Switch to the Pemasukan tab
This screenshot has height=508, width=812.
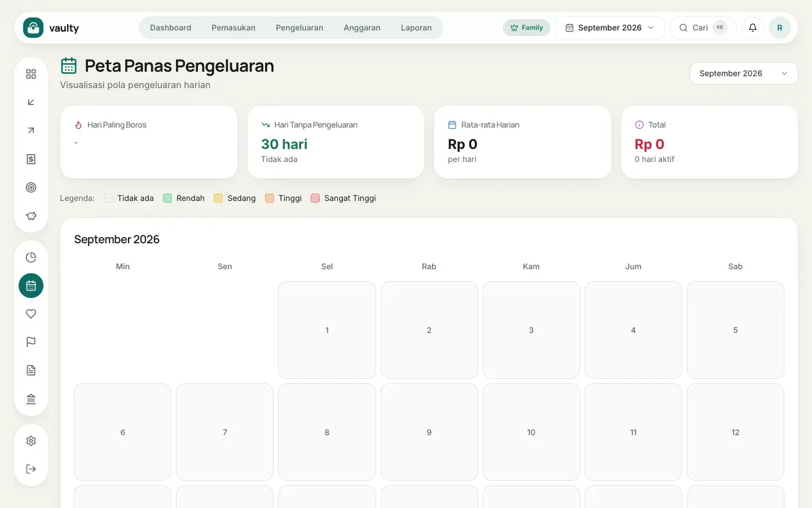pos(233,28)
